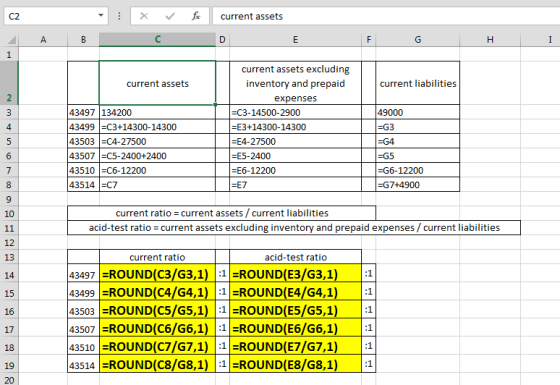This screenshot has height=385, width=560.
Task: Select row 20 header
Action: pyautogui.click(x=9, y=379)
